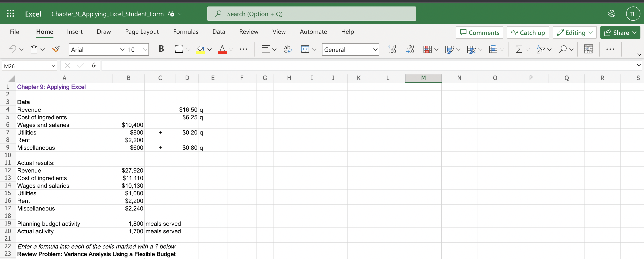Toggle bold formatting
Screen dimensions: 644x259
click(161, 49)
